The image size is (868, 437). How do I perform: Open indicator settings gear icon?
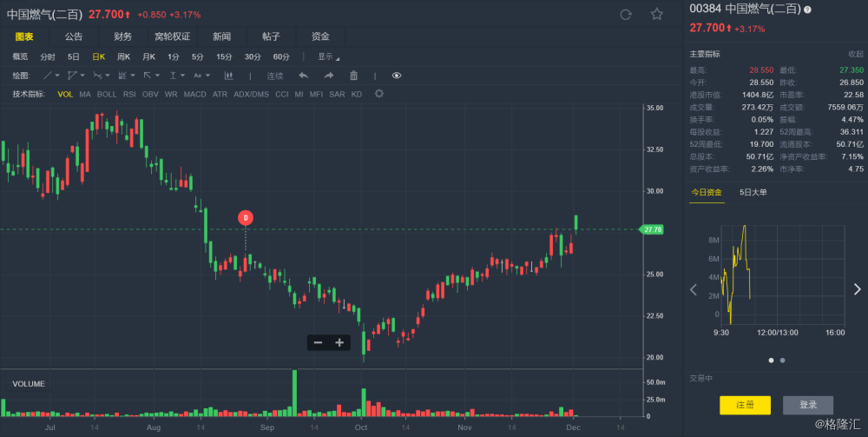pyautogui.click(x=379, y=94)
